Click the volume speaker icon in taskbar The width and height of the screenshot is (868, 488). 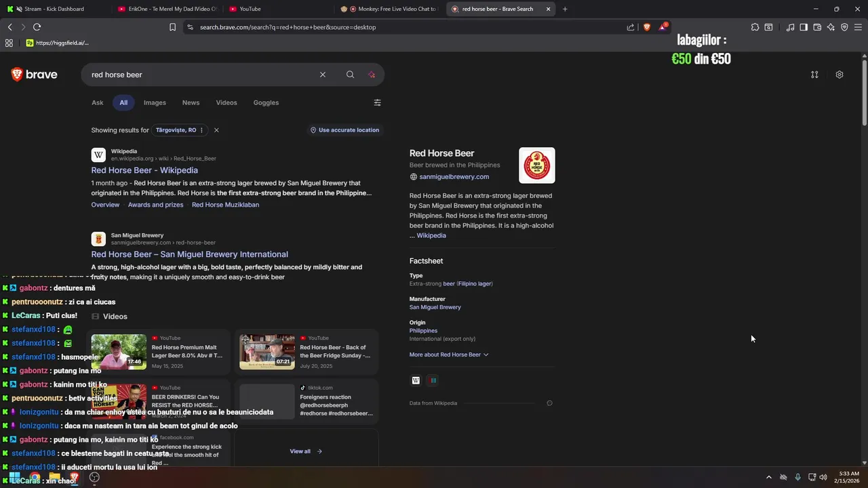823,477
